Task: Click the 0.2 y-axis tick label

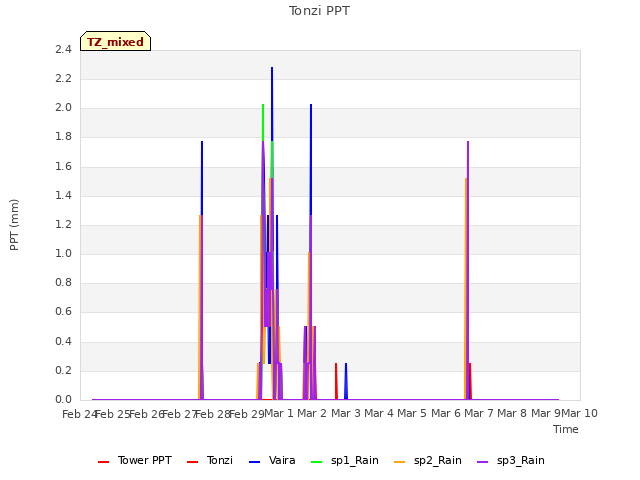Action: tap(63, 370)
